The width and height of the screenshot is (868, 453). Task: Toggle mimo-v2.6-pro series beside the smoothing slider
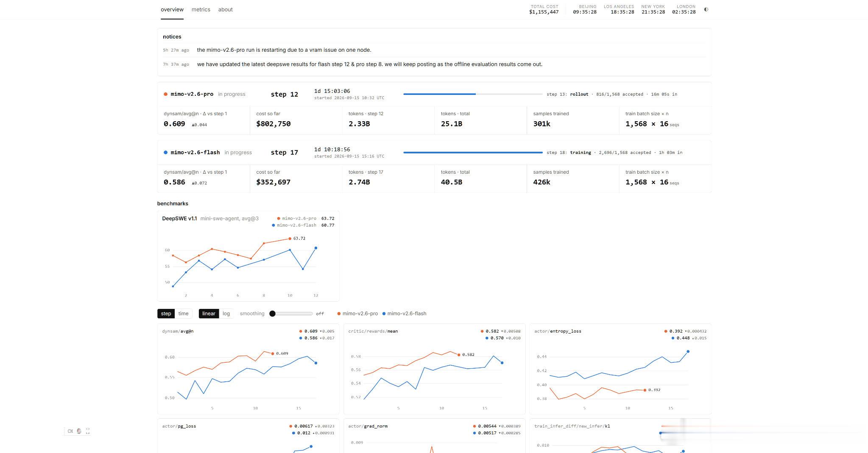tap(357, 314)
